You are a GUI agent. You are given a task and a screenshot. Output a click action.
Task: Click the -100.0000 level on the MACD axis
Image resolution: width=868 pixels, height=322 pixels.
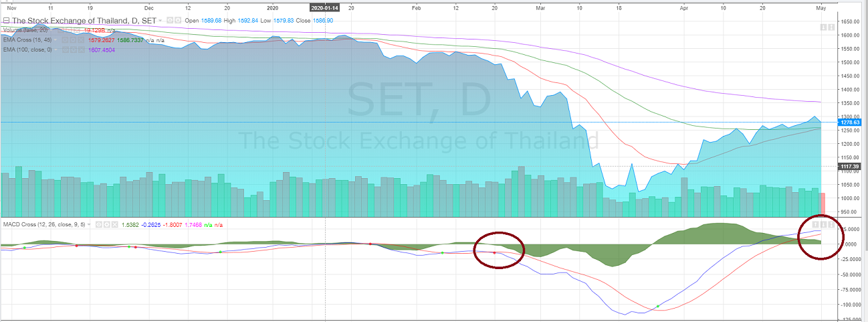coord(851,305)
